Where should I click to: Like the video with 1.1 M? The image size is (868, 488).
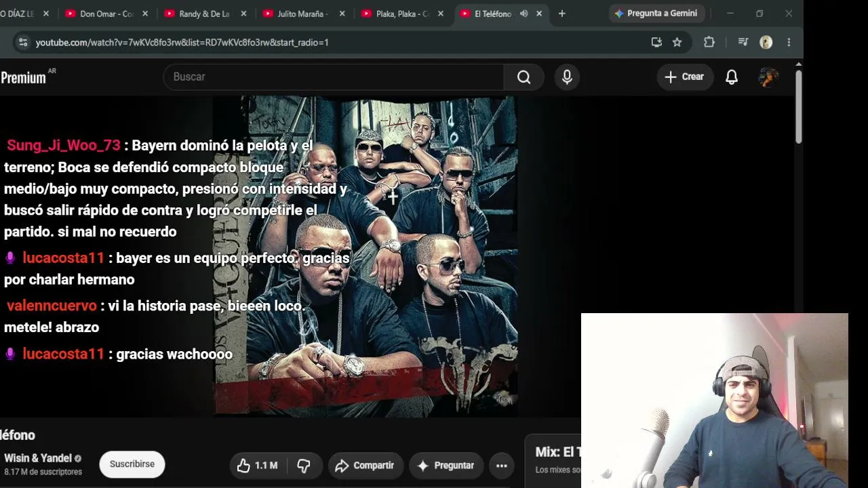point(257,466)
